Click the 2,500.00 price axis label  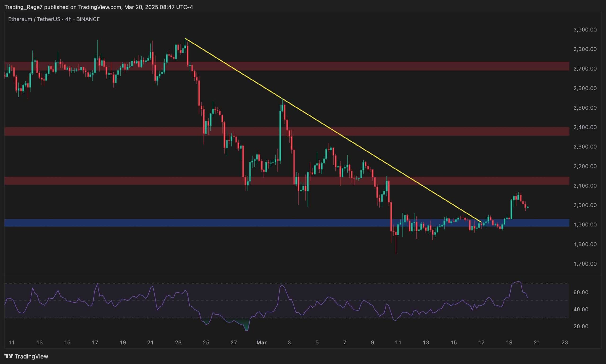pos(585,108)
